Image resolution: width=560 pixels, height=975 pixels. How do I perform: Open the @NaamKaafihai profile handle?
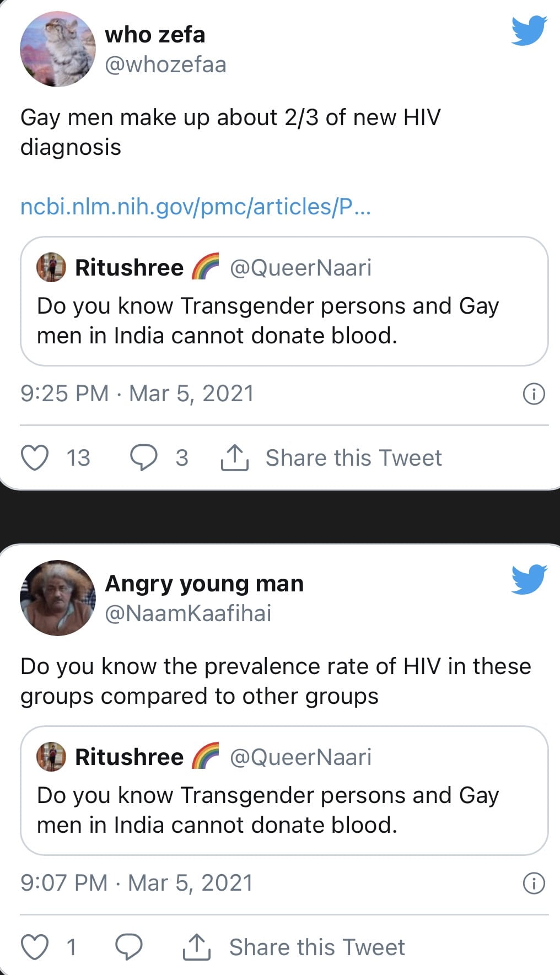[x=188, y=613]
